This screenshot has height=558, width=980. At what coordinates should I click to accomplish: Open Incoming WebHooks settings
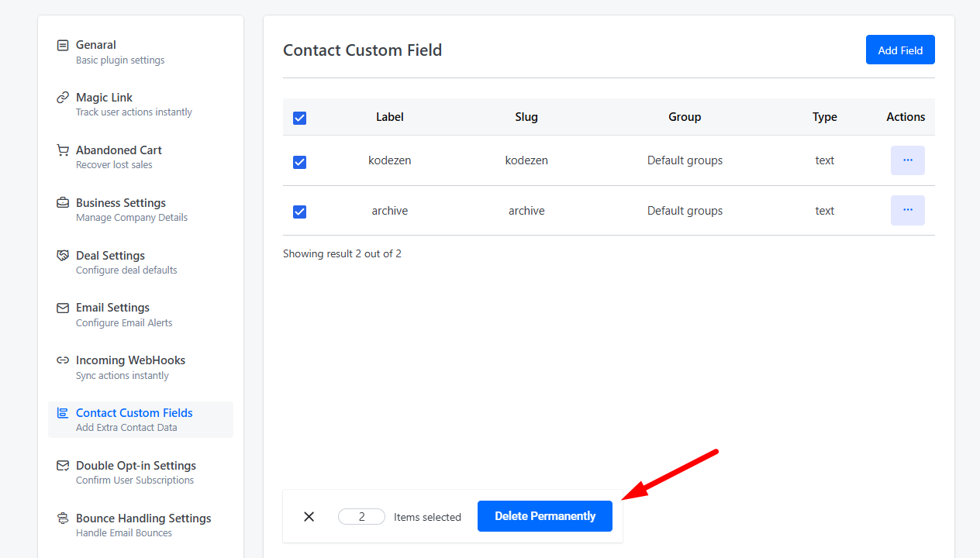(140, 367)
